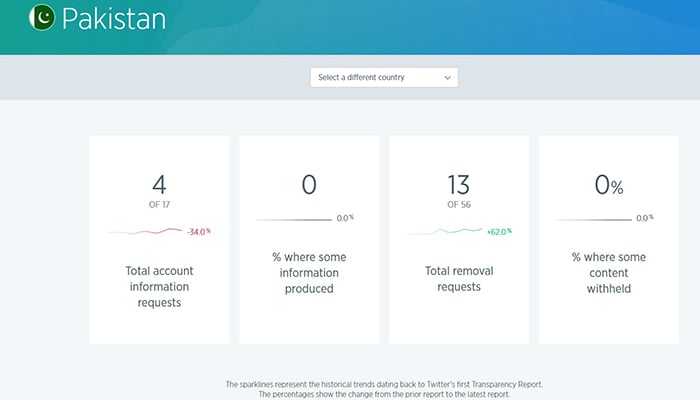Click the green removal requests sparkline
This screenshot has height=400, width=700.
(445, 231)
